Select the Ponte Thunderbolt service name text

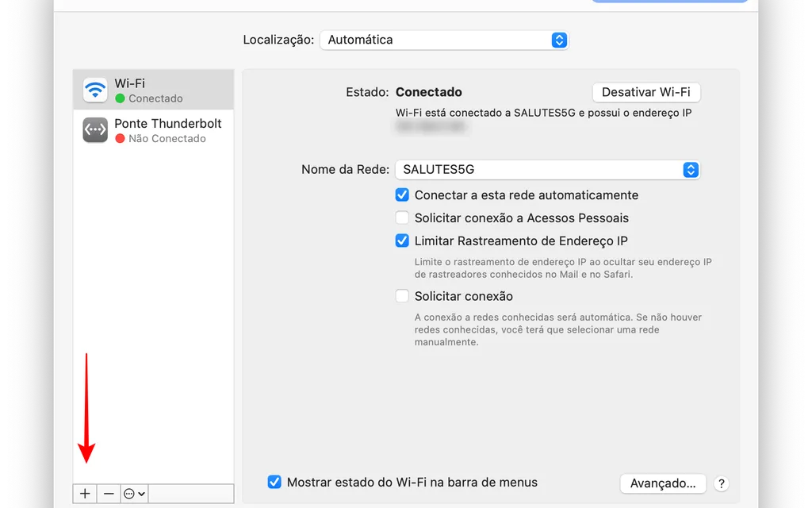tap(168, 123)
